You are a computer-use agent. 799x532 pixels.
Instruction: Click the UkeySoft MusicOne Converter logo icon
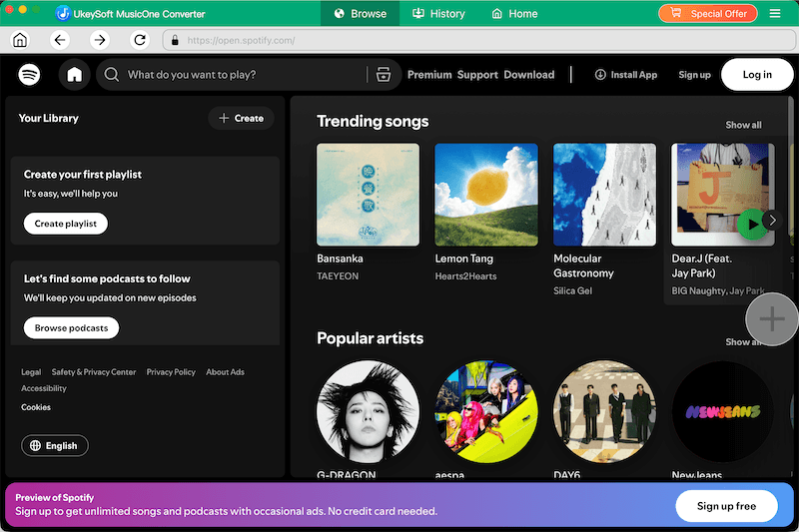point(63,13)
